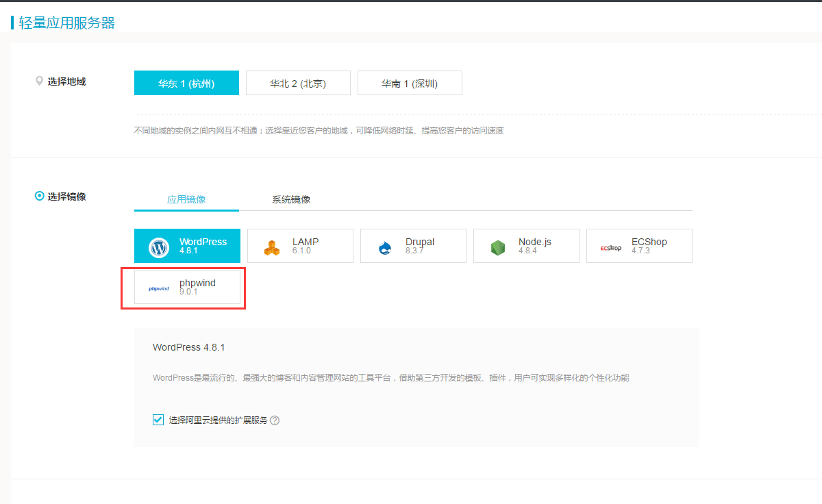This screenshot has height=504, width=822.
Task: Choose the Node.js 4.8.4 image label
Action: [535, 246]
